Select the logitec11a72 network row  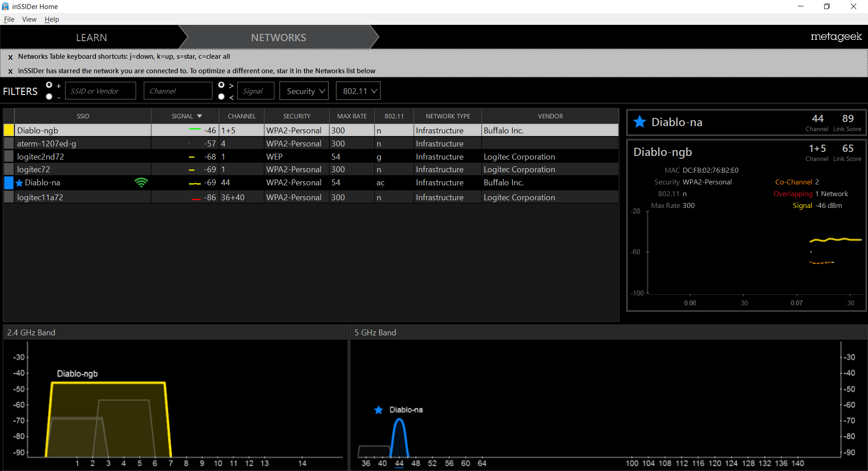click(x=311, y=197)
